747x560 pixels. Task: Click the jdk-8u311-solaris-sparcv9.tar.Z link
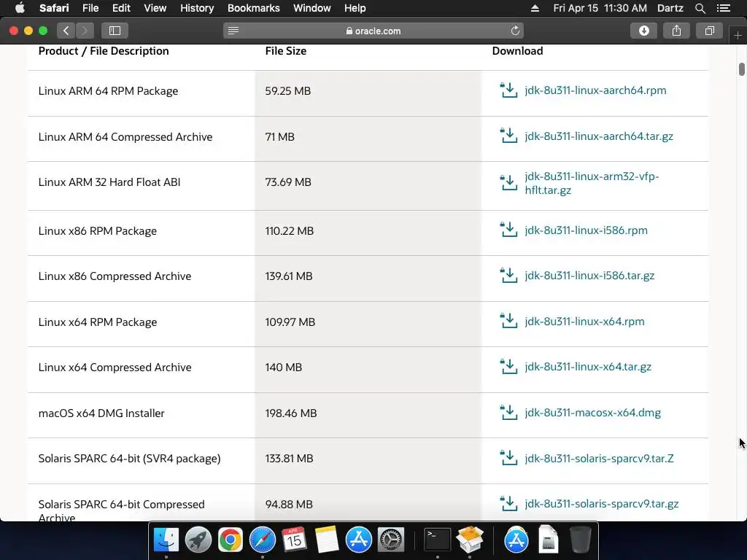coord(599,458)
